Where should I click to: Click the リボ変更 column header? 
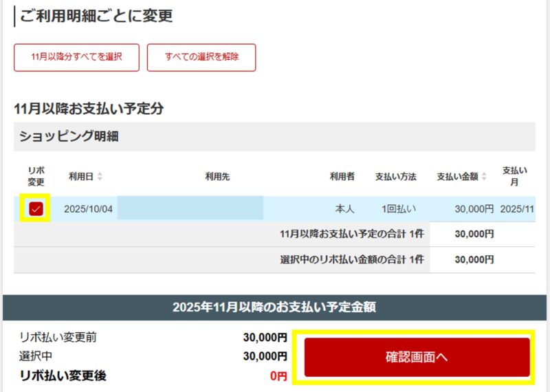tap(36, 176)
